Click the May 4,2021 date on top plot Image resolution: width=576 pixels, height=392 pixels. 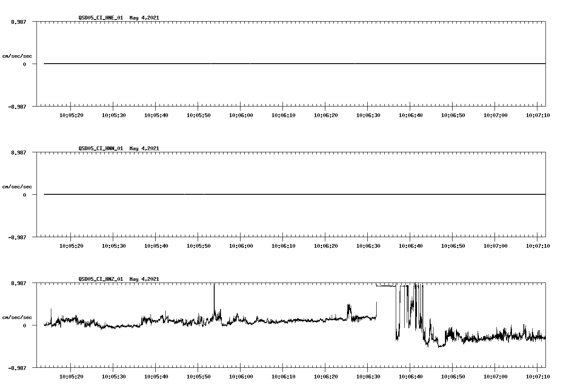pyautogui.click(x=144, y=18)
